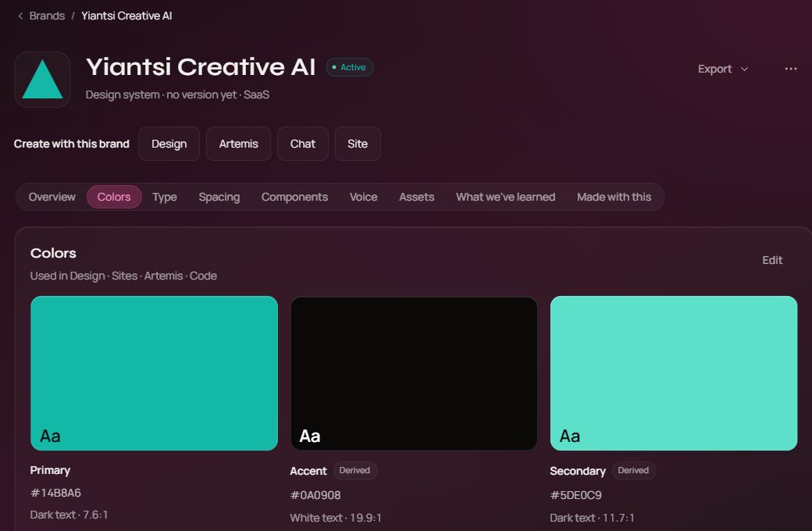Open the What we've learned tab
Viewport: 812px width, 531px height.
coord(505,197)
